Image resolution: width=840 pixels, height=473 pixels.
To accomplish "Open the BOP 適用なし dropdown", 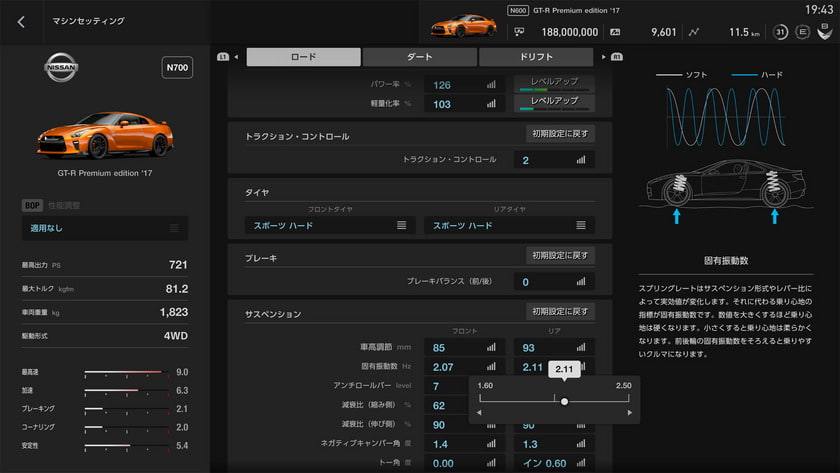I will coord(105,228).
